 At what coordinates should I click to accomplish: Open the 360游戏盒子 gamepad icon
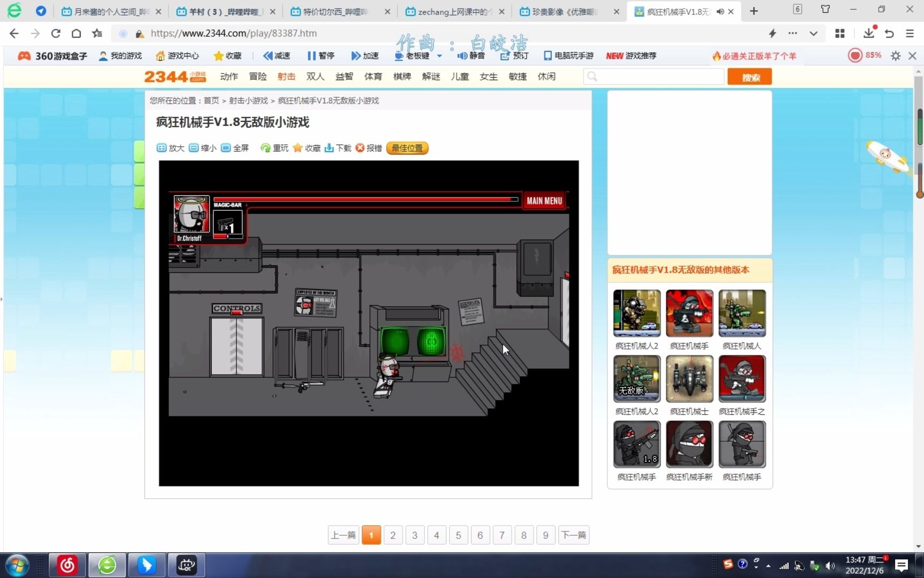24,56
